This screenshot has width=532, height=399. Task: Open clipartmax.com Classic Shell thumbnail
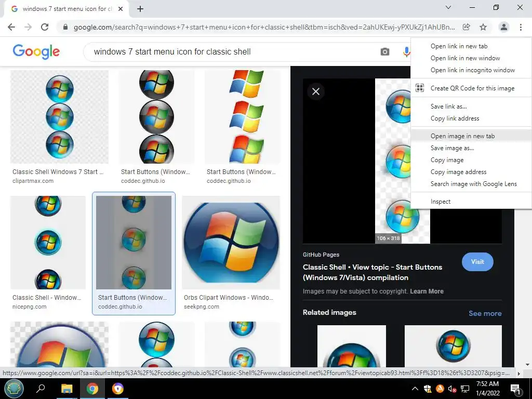[x=59, y=117]
